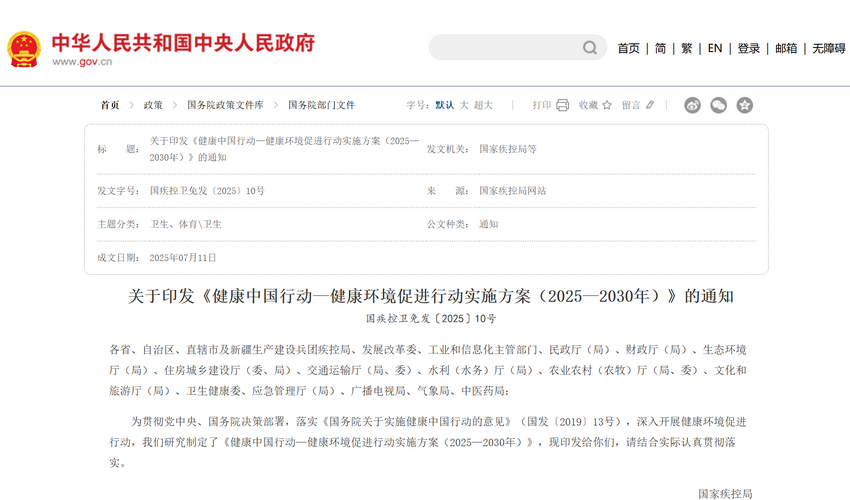Set font size to 大
The width and height of the screenshot is (850, 500).
(464, 105)
